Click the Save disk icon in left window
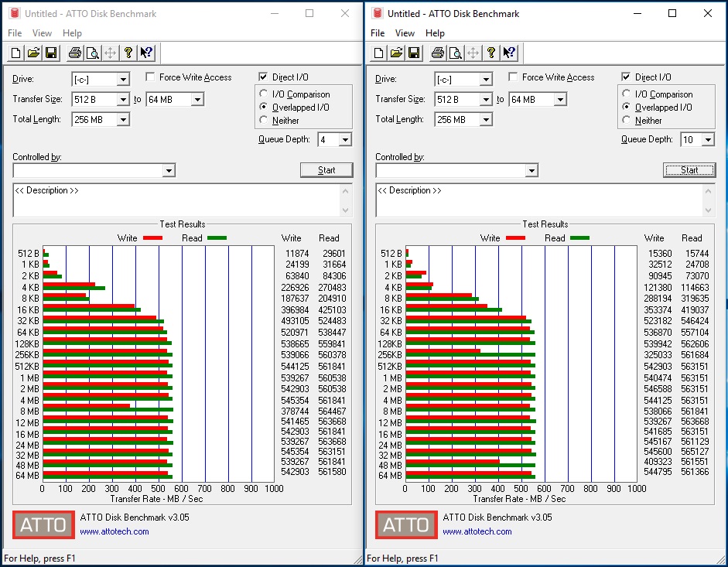Viewport: 728px width, 567px height. [51, 53]
